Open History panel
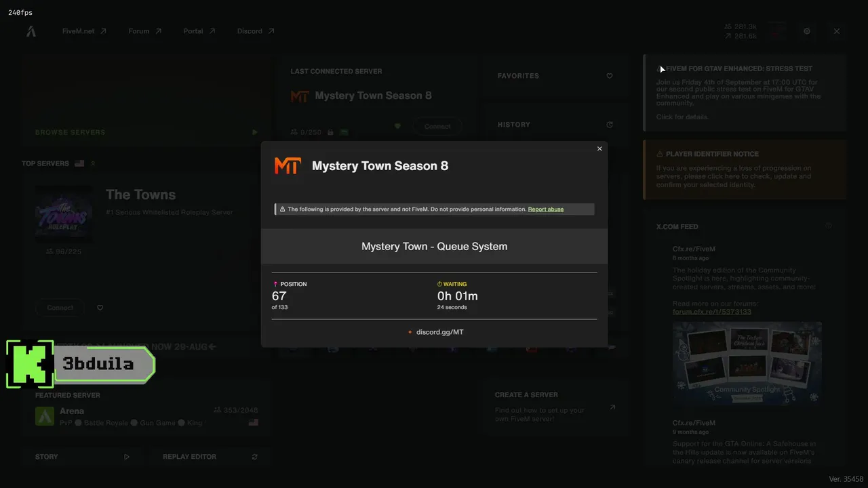The height and width of the screenshot is (488, 868). point(555,125)
